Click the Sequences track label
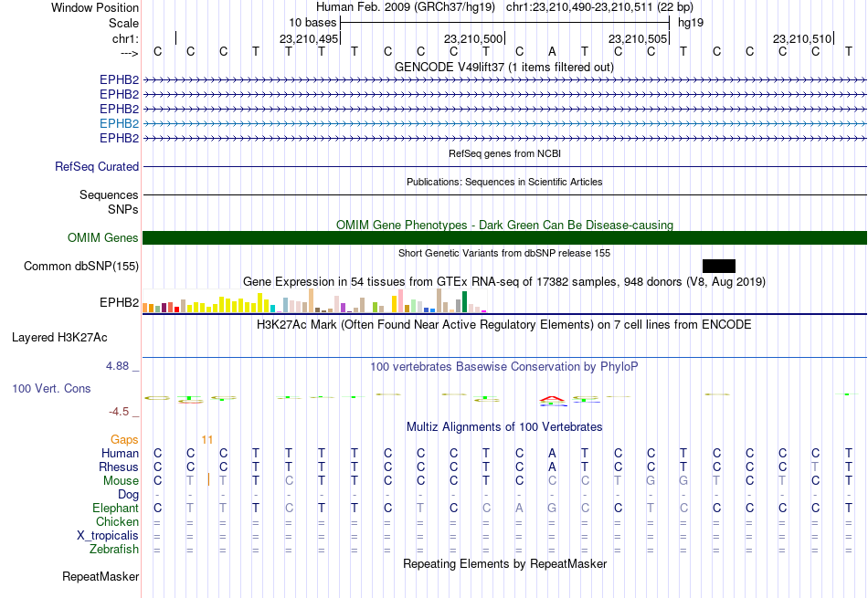The image size is (868, 598). coord(109,194)
